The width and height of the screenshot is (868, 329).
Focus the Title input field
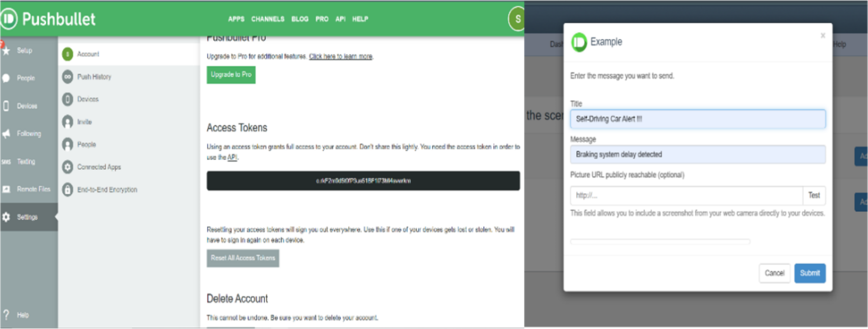click(698, 119)
